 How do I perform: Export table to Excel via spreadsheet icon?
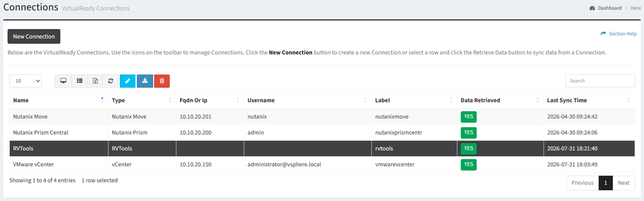pos(95,81)
